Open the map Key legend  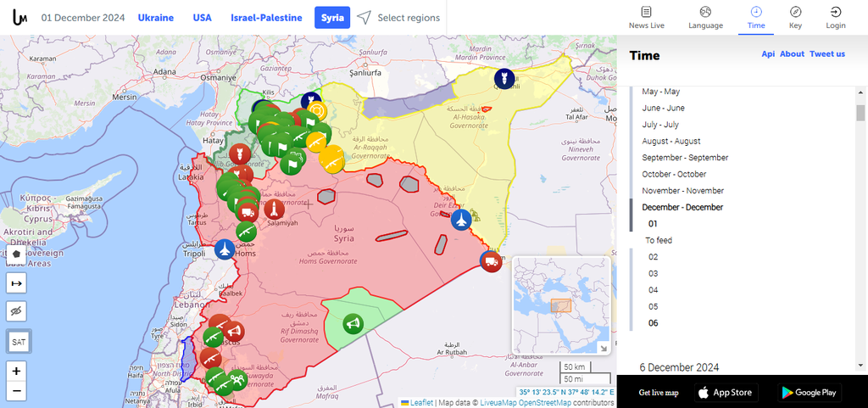795,17
